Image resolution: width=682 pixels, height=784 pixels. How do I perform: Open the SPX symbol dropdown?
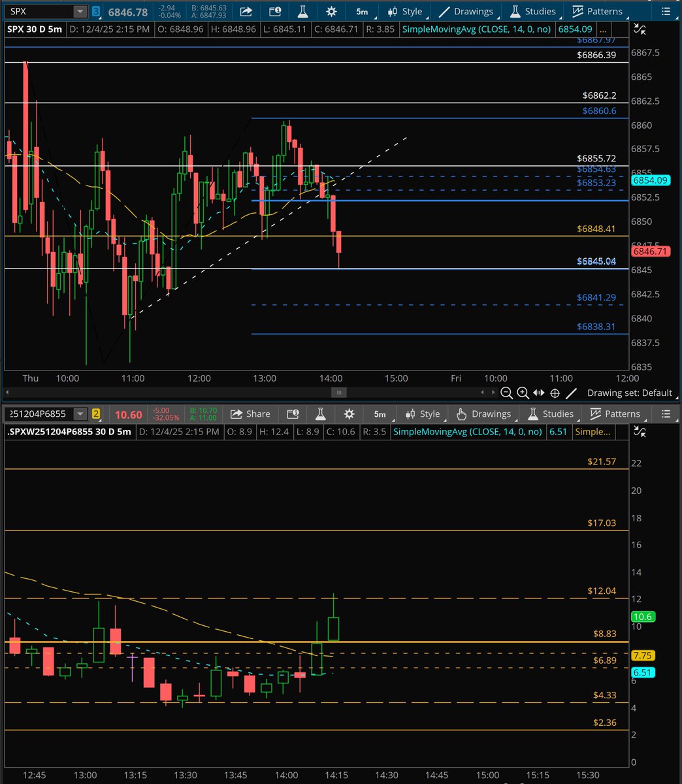(x=80, y=11)
